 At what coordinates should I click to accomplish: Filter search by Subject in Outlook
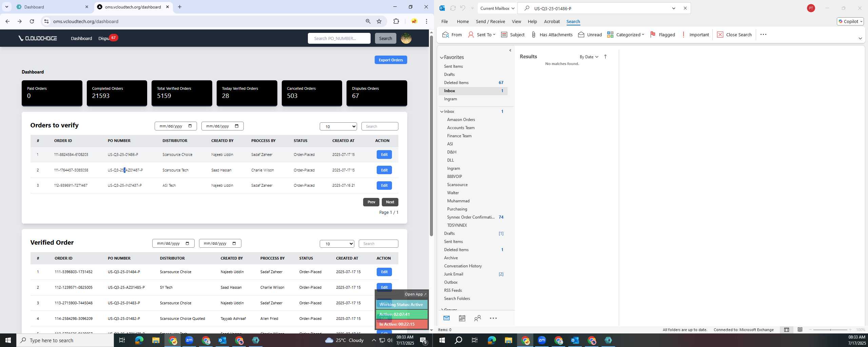point(513,35)
